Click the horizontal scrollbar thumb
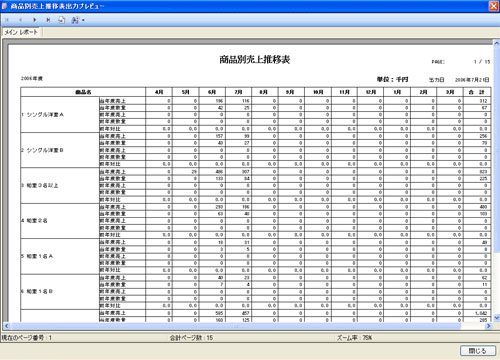Viewport: 500px width, 360px height. [x=236, y=326]
